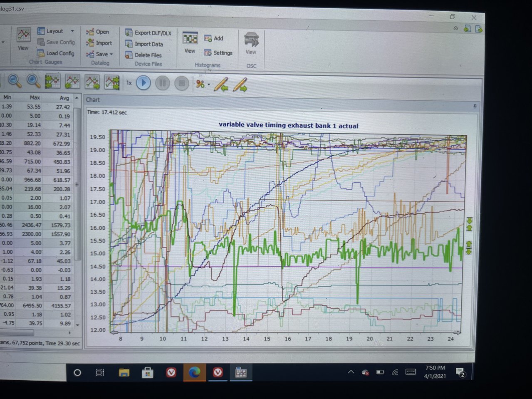Sort by the Max column header
The height and width of the screenshot is (399, 532).
[35, 97]
